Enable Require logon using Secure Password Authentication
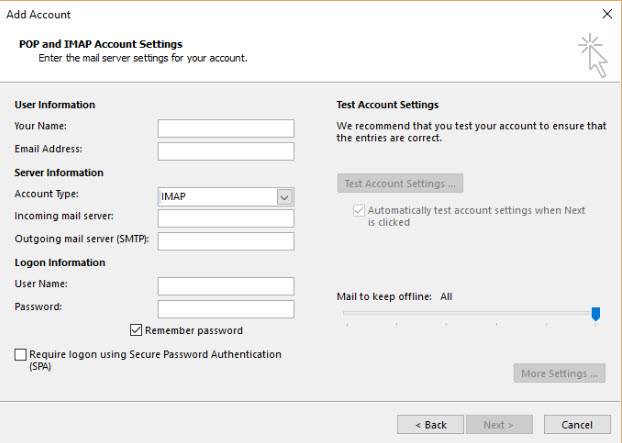622x443 pixels. click(x=21, y=355)
